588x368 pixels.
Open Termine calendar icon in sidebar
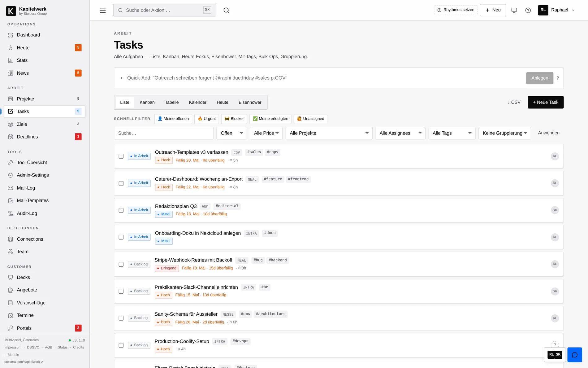coord(11,316)
